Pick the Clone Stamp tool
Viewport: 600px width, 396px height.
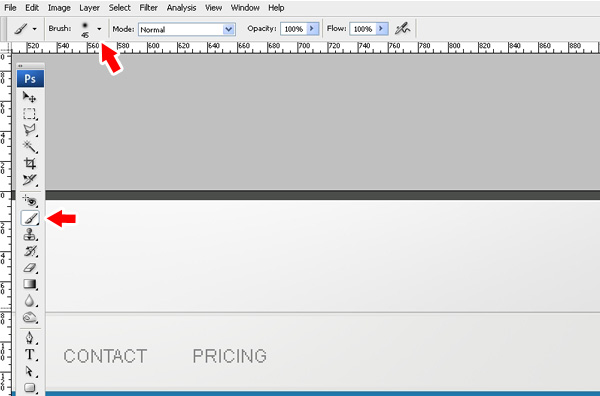29,235
